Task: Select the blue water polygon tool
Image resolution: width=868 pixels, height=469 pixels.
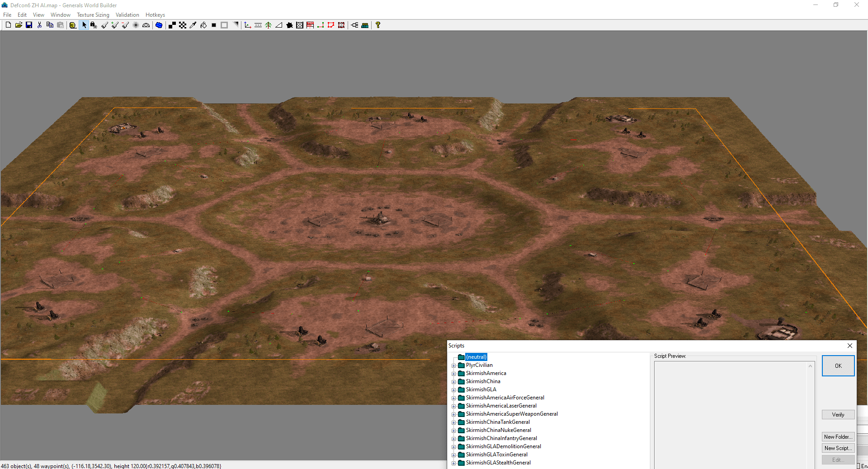Action: coord(159,25)
